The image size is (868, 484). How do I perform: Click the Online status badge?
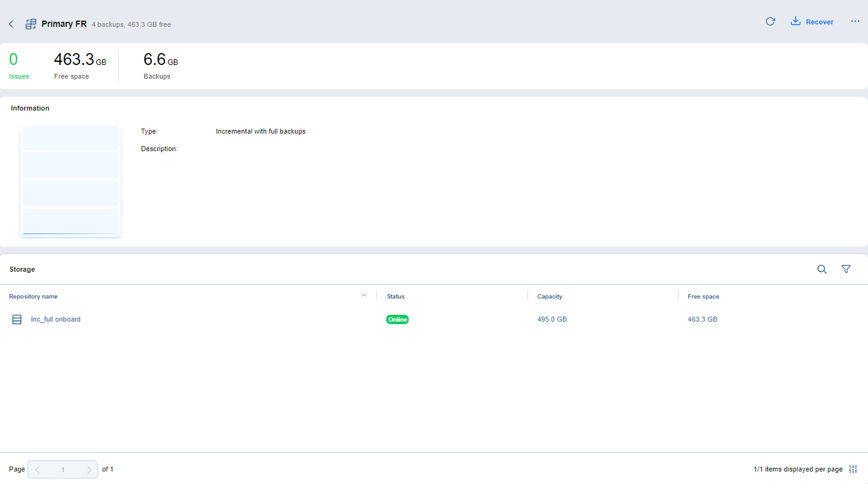pyautogui.click(x=397, y=319)
